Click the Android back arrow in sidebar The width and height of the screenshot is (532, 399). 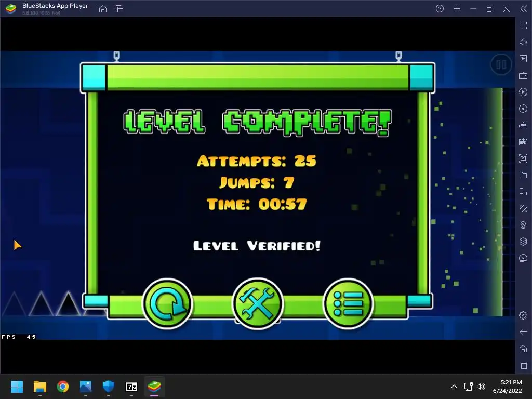(523, 332)
